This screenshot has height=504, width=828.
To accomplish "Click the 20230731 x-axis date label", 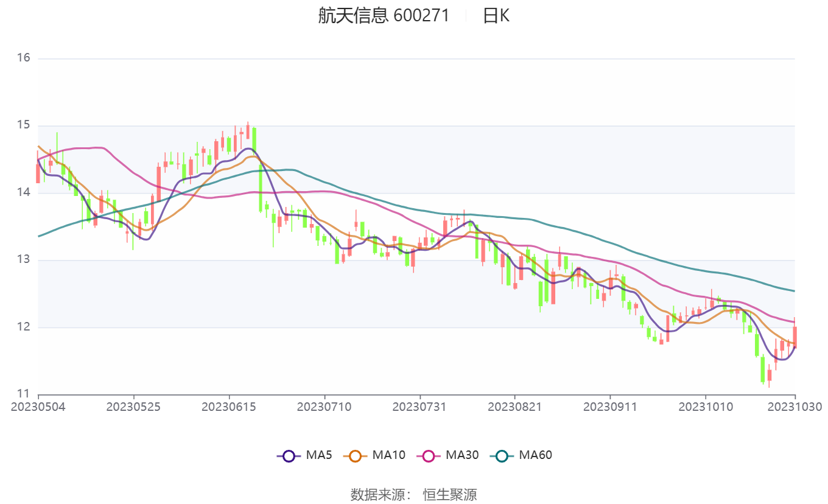I will point(419,407).
